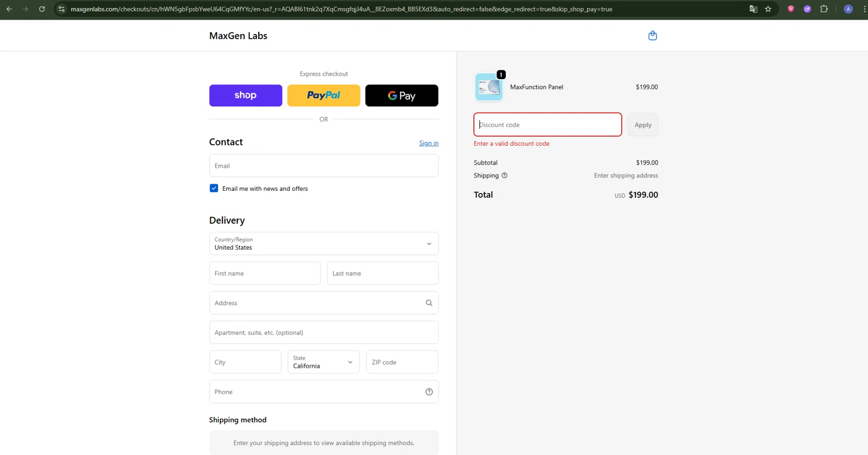Pay with PayPal express checkout

pyautogui.click(x=323, y=95)
